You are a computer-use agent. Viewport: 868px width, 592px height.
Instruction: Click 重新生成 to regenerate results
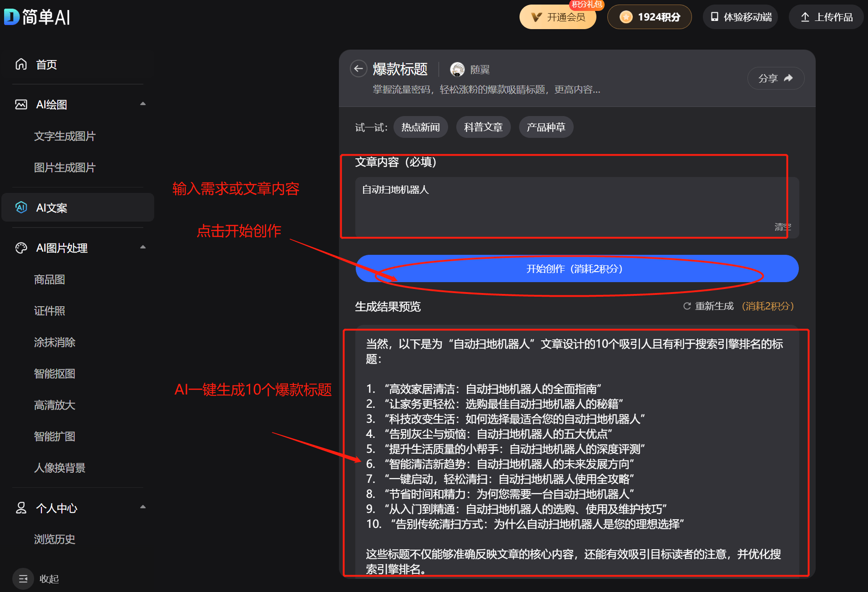click(x=714, y=306)
